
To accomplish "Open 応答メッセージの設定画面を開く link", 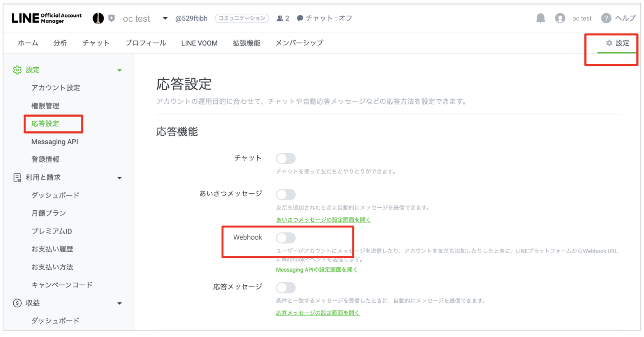I will point(318,313).
